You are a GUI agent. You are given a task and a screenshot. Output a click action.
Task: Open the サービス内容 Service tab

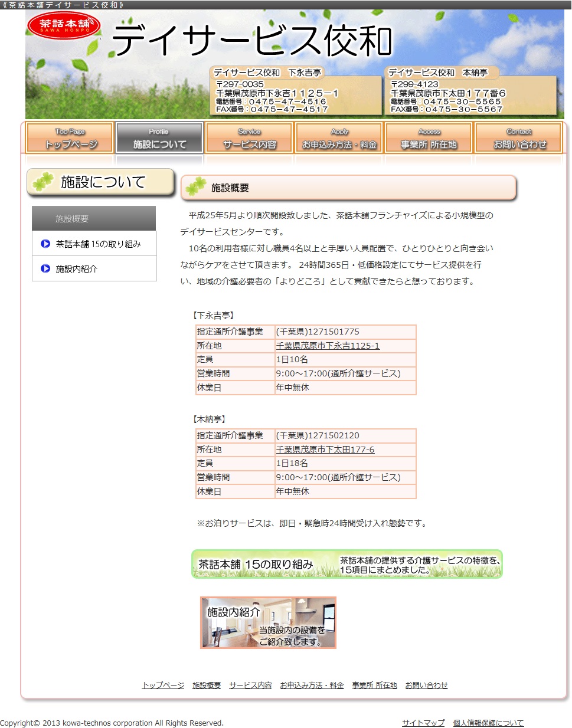tap(249, 137)
